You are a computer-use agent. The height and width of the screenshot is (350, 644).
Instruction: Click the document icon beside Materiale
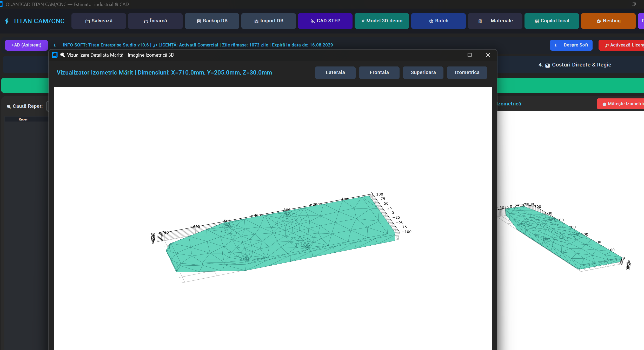pyautogui.click(x=480, y=21)
